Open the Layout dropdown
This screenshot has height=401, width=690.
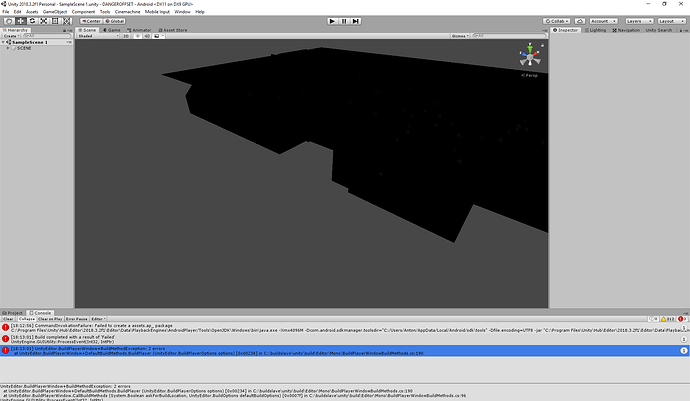pyautogui.click(x=672, y=21)
